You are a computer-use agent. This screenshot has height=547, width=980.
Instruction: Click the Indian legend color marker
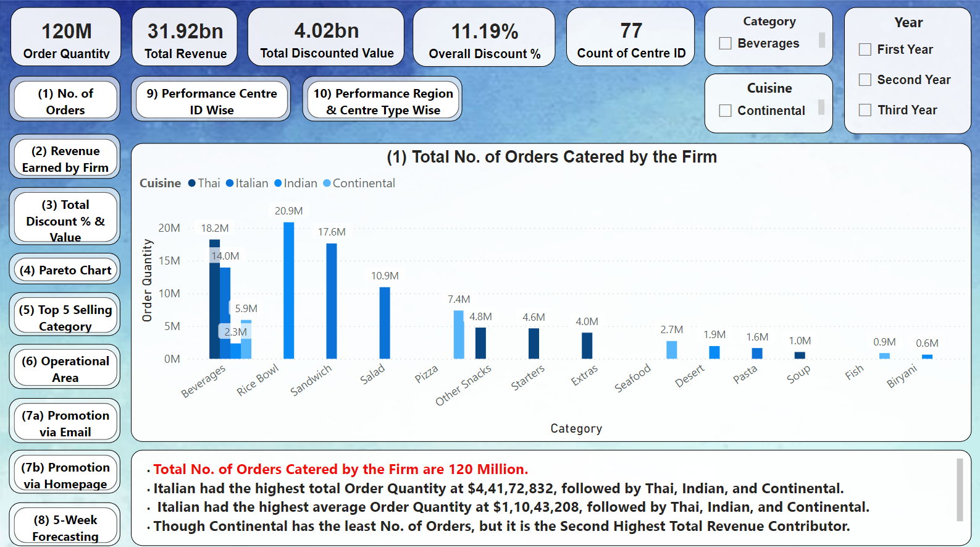(278, 183)
